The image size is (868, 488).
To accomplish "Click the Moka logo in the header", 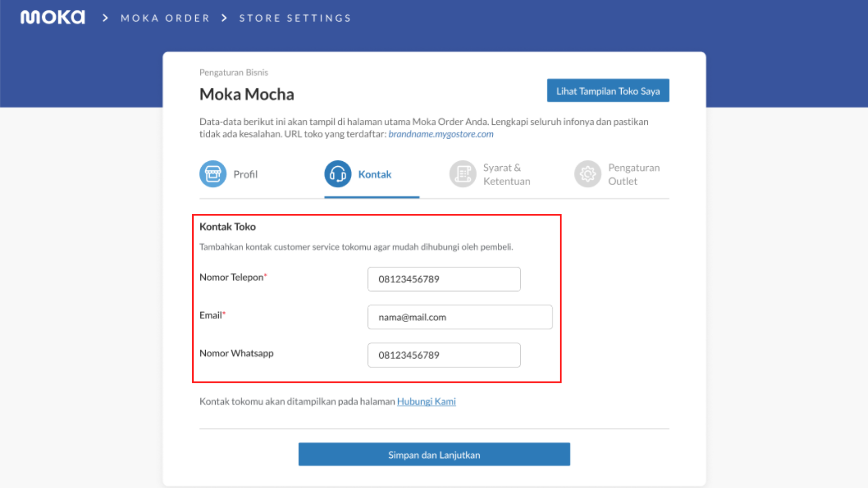I will pyautogui.click(x=52, y=17).
